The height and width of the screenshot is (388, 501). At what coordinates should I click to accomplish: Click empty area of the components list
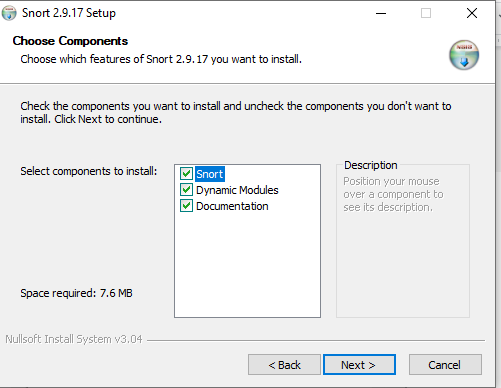(x=247, y=265)
